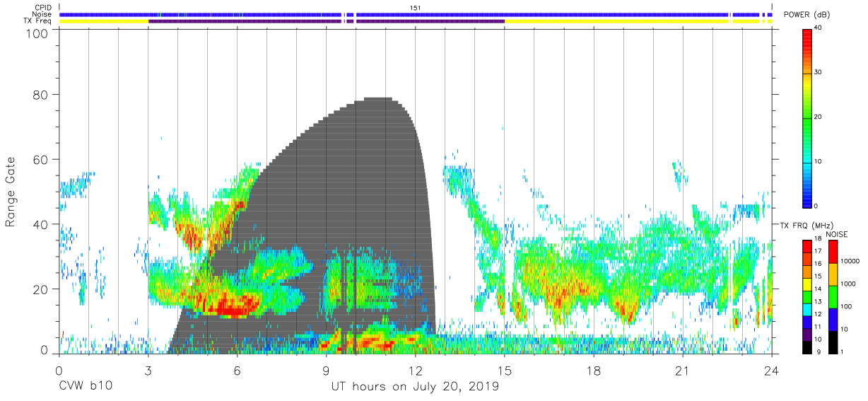This screenshot has height=401, width=868.
Task: Click the CPID row label
Action: (x=45, y=8)
